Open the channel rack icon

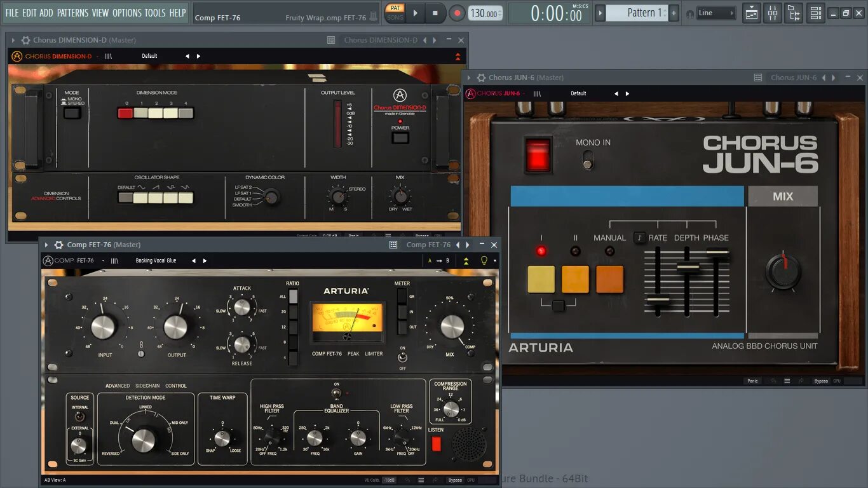point(816,13)
